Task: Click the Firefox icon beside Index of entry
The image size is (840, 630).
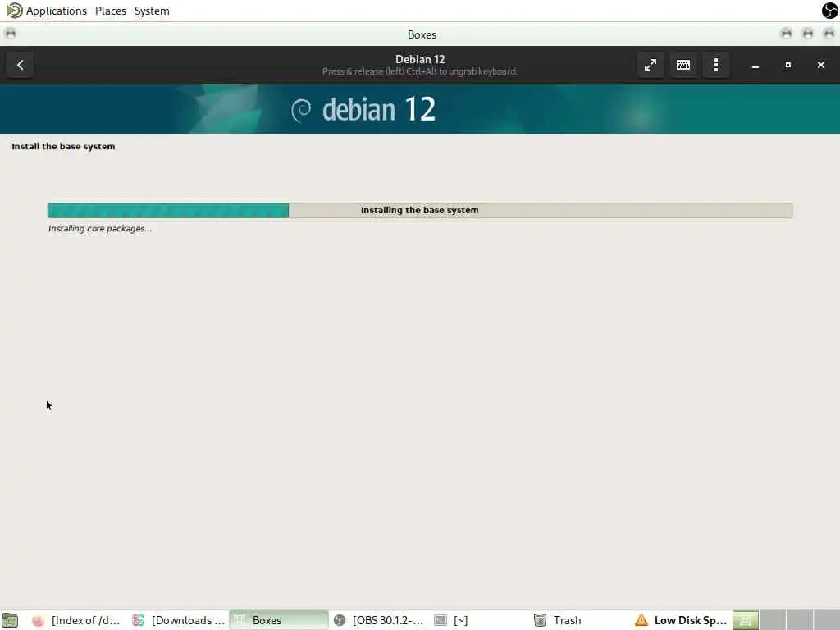Action: 38,620
